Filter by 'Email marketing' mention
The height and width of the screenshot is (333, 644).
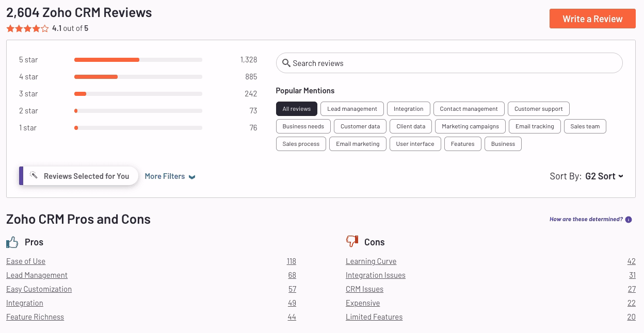[x=358, y=144]
